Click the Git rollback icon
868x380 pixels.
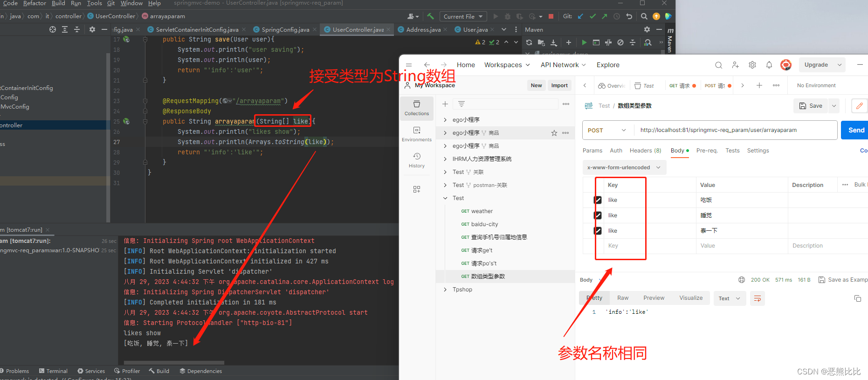coord(629,16)
